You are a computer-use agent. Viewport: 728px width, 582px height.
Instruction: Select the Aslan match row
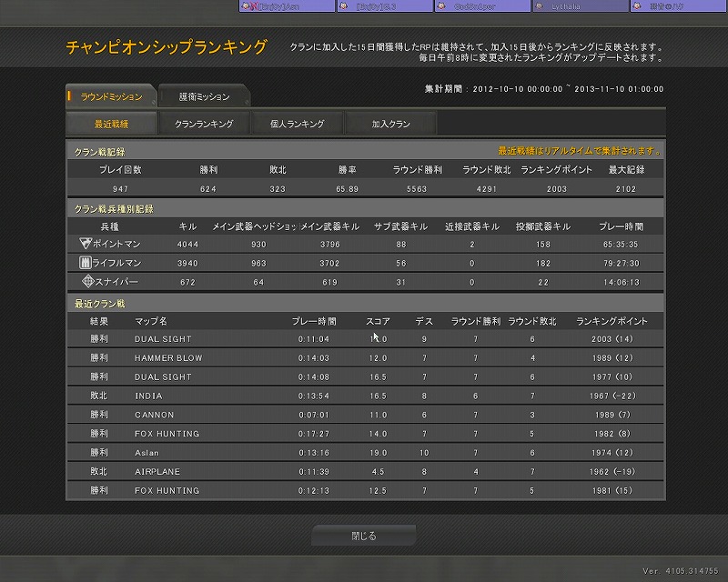[x=364, y=453]
